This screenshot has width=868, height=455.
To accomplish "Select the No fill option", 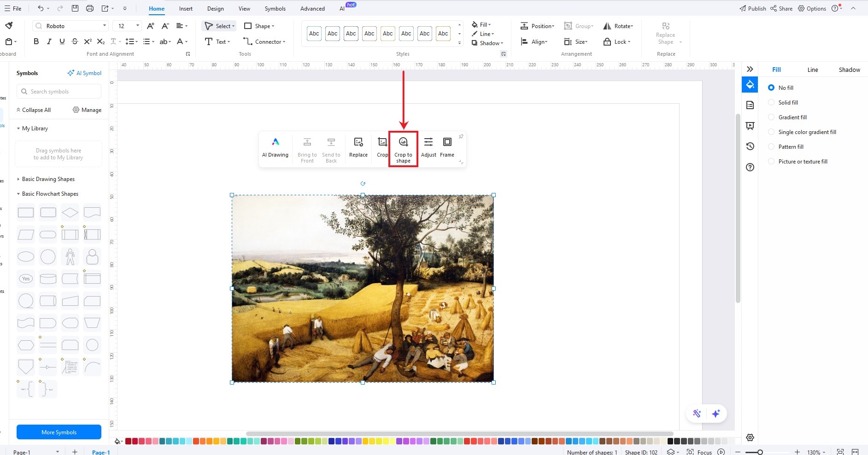I will pyautogui.click(x=780, y=87).
